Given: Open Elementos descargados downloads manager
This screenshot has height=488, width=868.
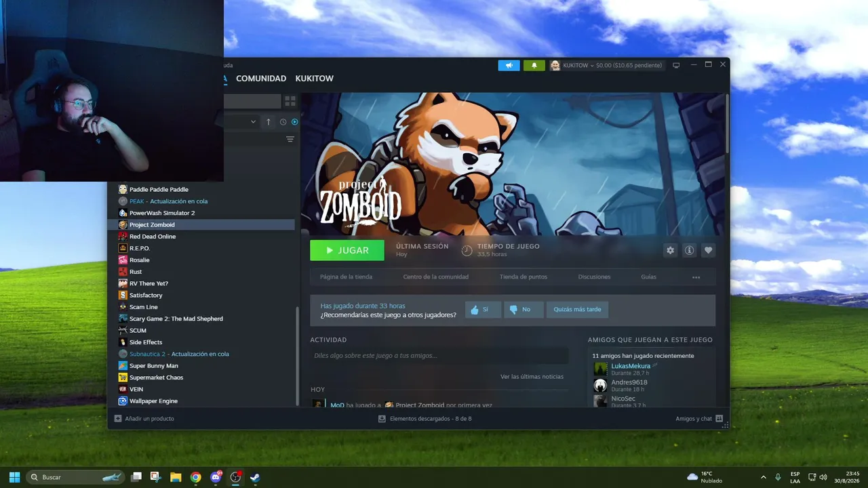Looking at the screenshot, I should point(425,419).
